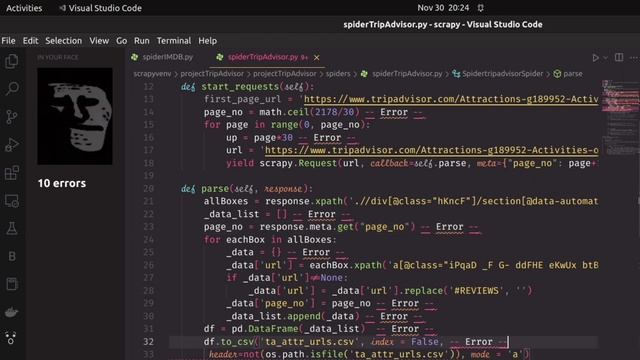Image resolution: width=640 pixels, height=360 pixels.
Task: Close the spiderTripAdvisor.py tab
Action: pos(316,58)
